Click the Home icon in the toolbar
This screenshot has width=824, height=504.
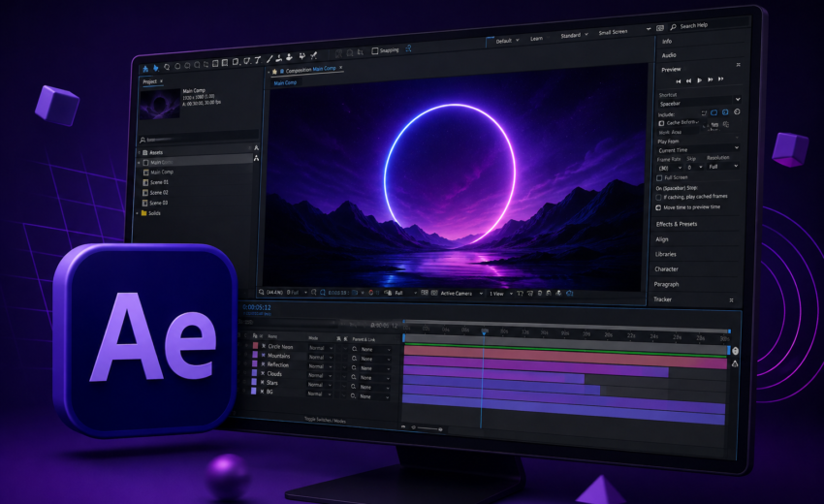click(145, 70)
